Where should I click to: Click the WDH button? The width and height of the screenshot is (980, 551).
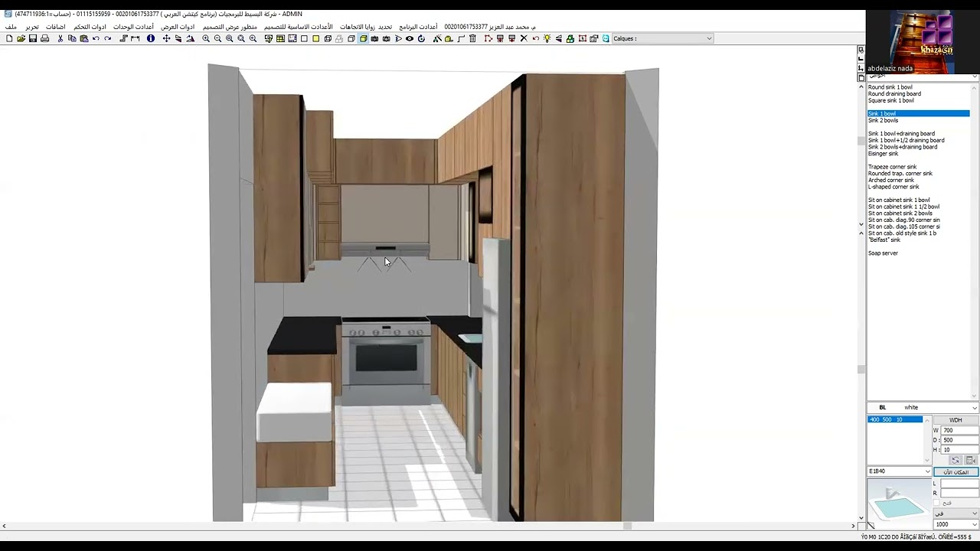click(x=955, y=420)
